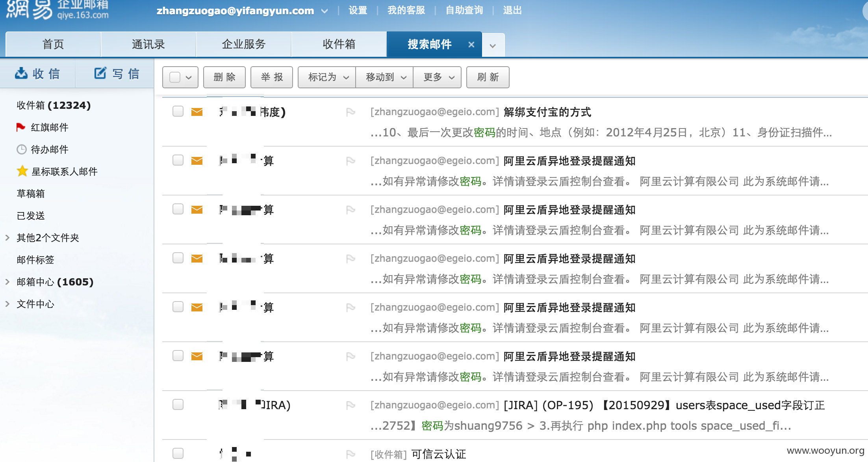Click yellow star icon beside 星标联系人邮件
This screenshot has width=868, height=462.
(22, 171)
